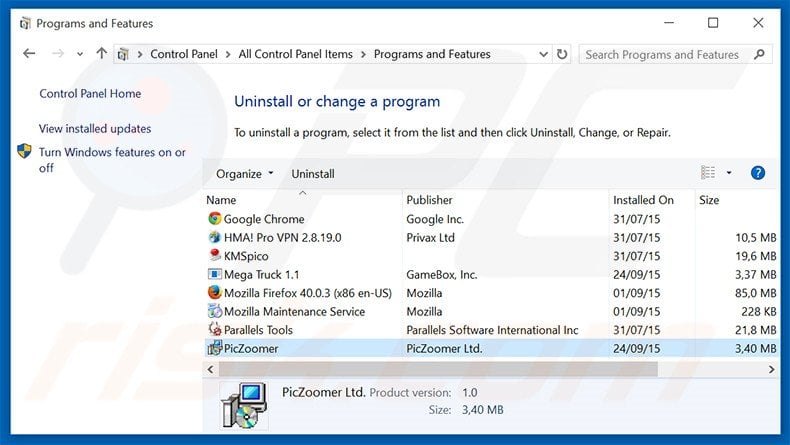Go up one folder level
Screen dimensions: 790x445
click(x=102, y=53)
